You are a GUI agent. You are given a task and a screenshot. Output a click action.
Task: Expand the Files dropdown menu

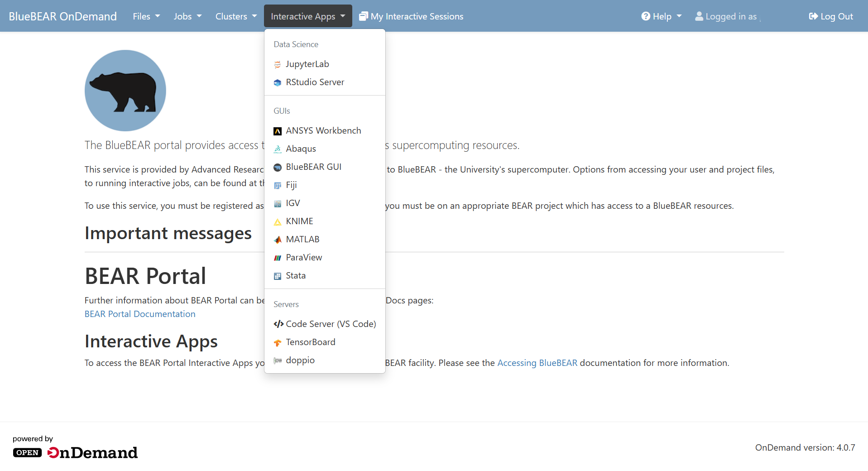tap(146, 16)
